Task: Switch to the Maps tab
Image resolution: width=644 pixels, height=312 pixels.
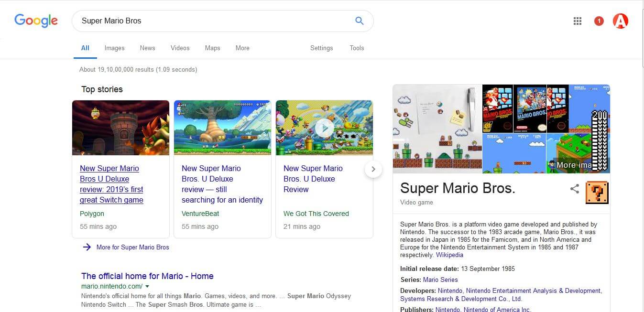Action: [x=213, y=48]
